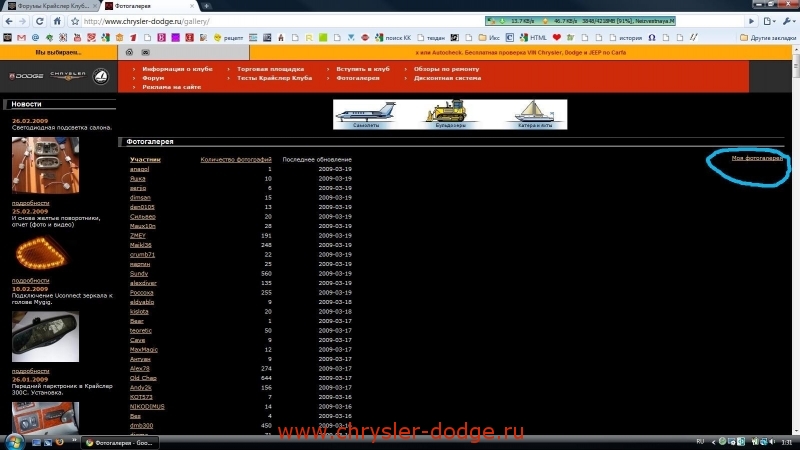Image resolution: width=800 pixels, height=450 pixels.
Task: Open the Chrome wrench settings menu
Action: point(788,21)
